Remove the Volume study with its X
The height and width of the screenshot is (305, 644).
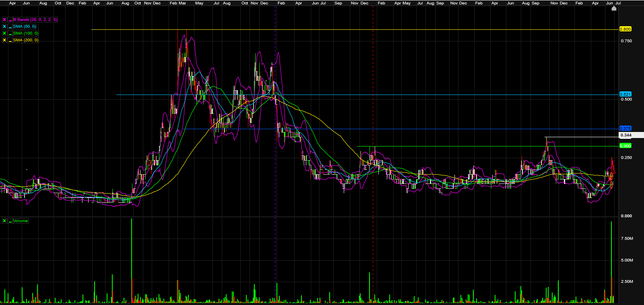point(4,221)
